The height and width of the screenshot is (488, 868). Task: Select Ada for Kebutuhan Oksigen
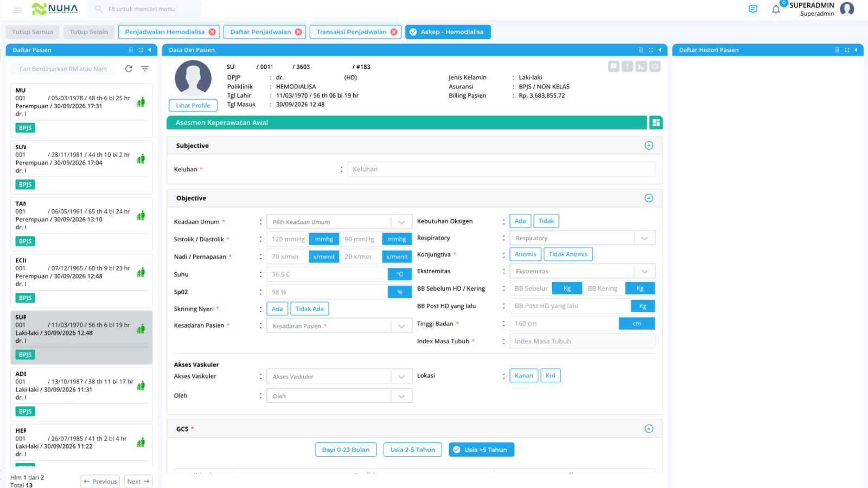[x=520, y=221]
